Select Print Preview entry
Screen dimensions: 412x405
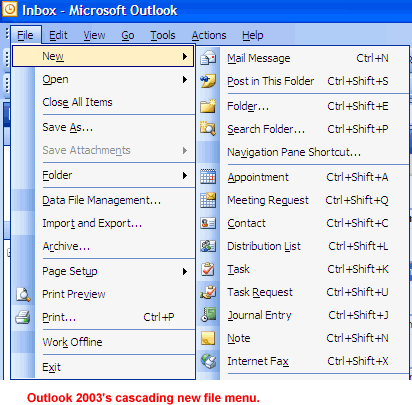click(103, 294)
